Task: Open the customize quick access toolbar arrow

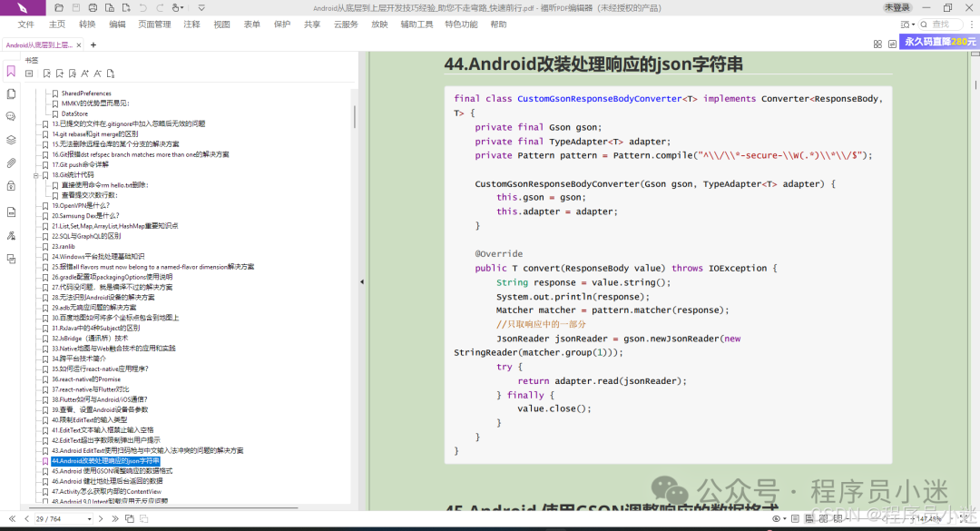Action: 201,8
